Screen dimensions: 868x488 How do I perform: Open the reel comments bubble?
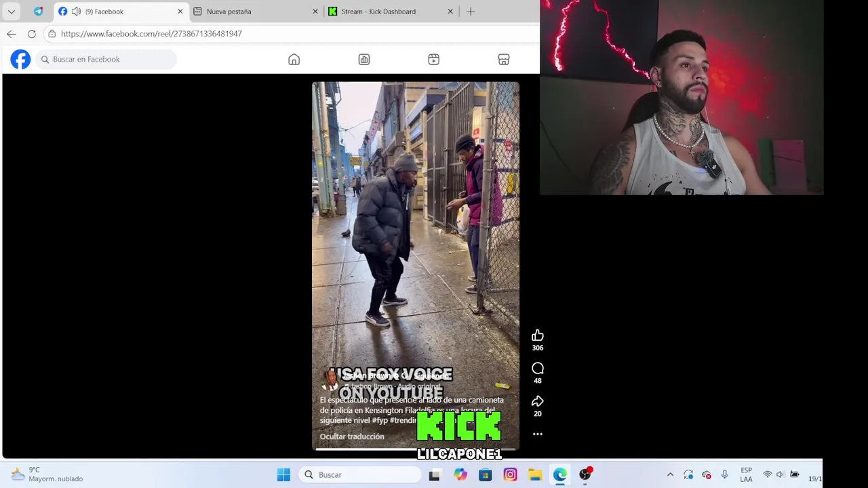point(538,368)
